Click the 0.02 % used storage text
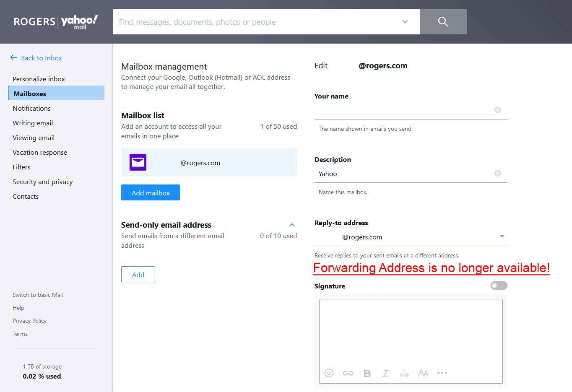The image size is (572, 392). coord(42,376)
